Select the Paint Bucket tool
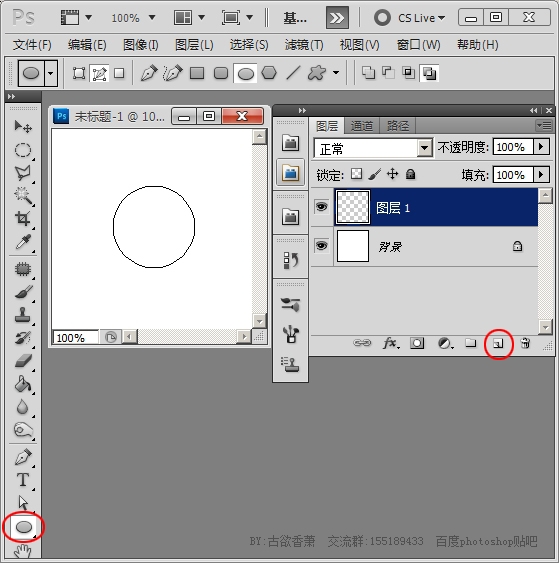The height and width of the screenshot is (563, 559). click(23, 384)
